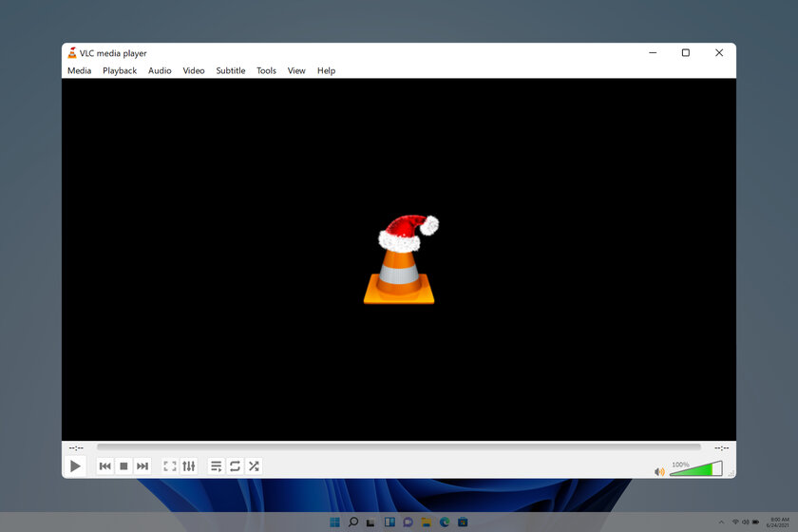Open the Video menu
Viewport: 798px width, 532px height.
pyautogui.click(x=194, y=70)
